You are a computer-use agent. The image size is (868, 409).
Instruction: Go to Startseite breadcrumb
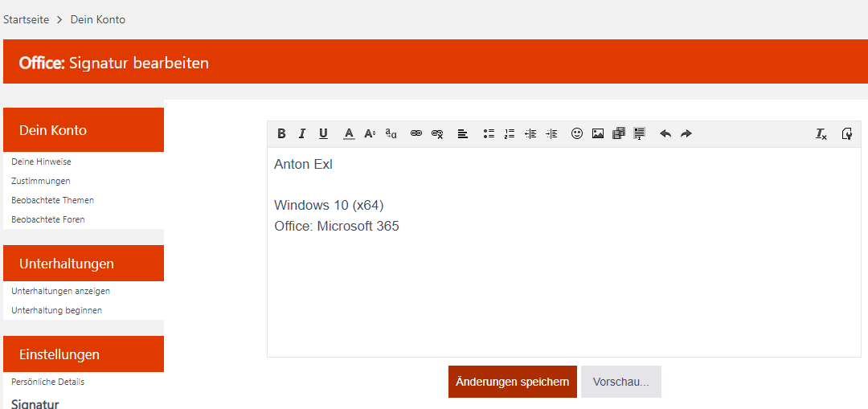point(26,20)
